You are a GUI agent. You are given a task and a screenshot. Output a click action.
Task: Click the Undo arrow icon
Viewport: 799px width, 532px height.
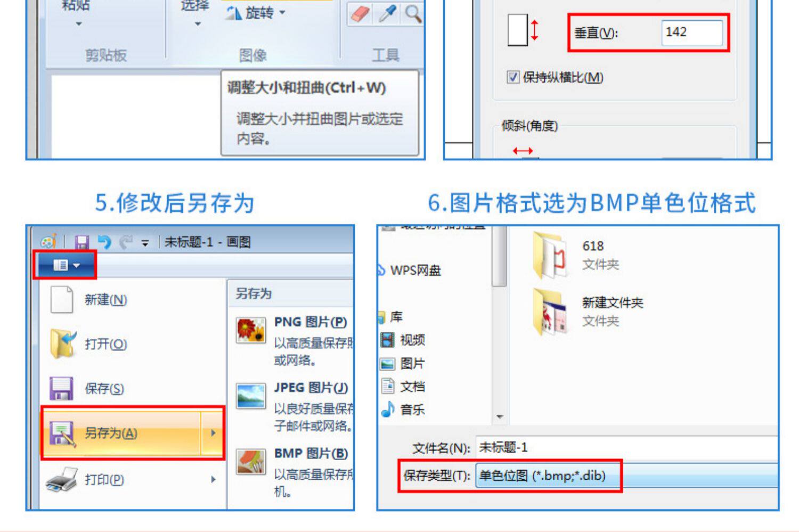tap(104, 242)
